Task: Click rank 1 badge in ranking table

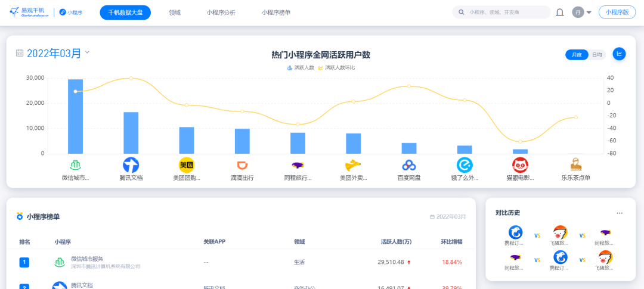Action: [x=24, y=262]
